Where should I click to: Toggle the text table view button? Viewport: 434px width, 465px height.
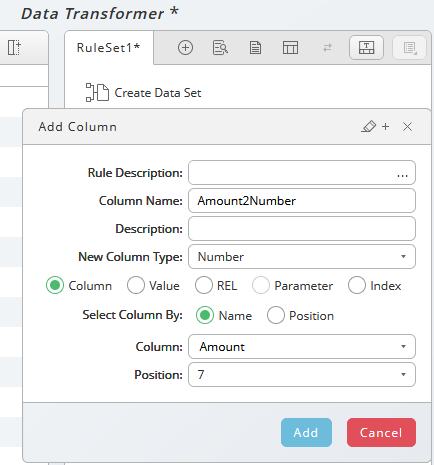366,48
